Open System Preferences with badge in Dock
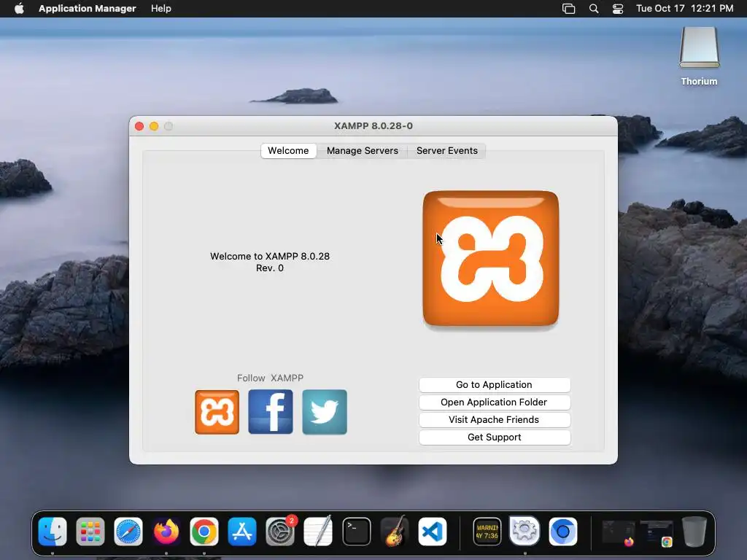The width and height of the screenshot is (747, 560). click(280, 532)
